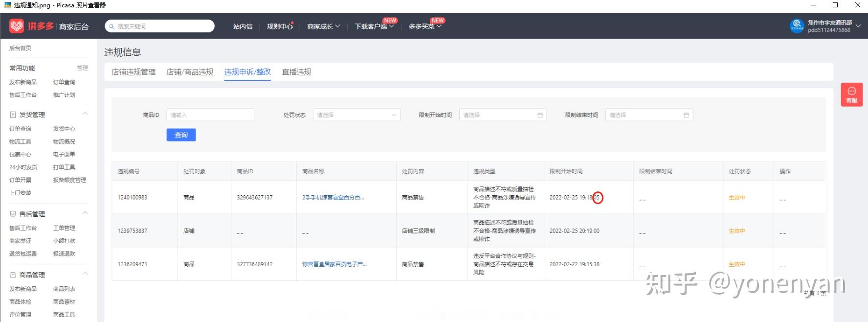Click 推广计划 in the sidebar

(64, 95)
